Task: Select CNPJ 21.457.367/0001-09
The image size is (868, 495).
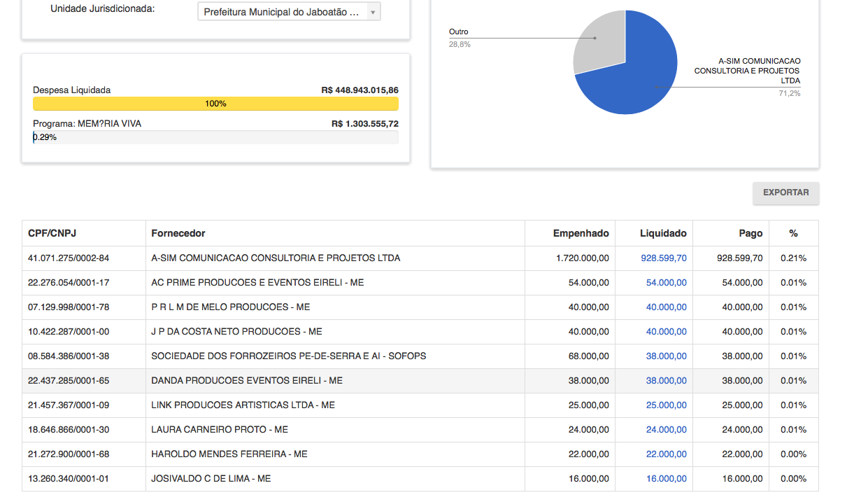Action: point(69,405)
